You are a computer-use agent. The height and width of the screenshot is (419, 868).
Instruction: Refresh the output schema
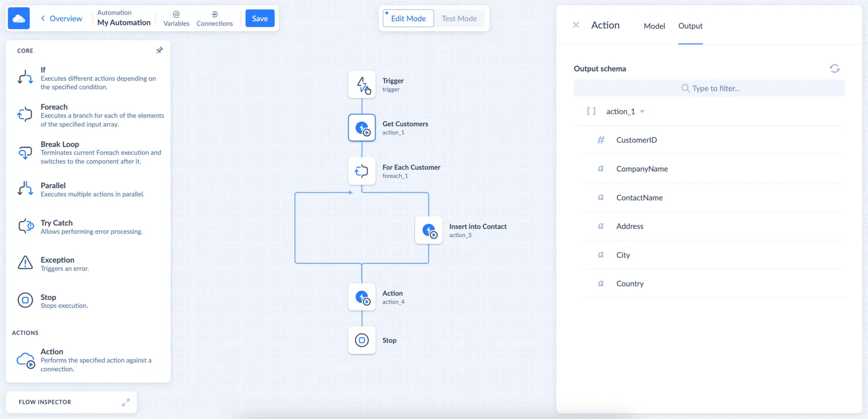pos(835,68)
